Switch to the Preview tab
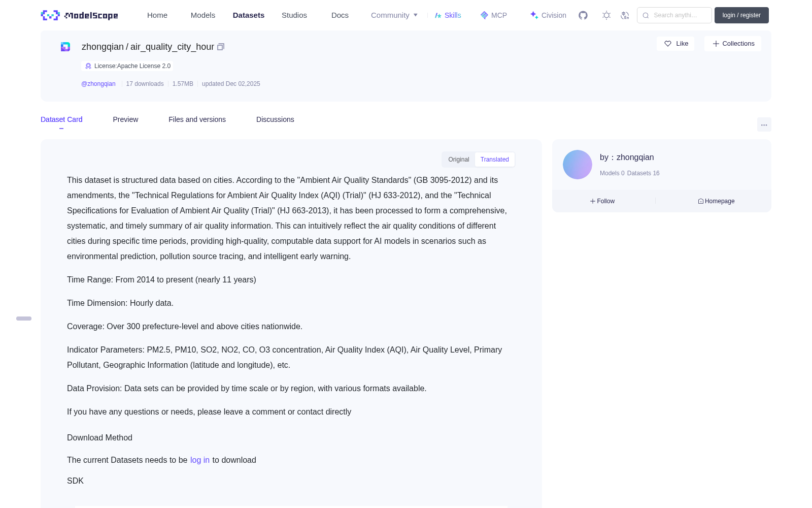812x508 pixels. (125, 119)
